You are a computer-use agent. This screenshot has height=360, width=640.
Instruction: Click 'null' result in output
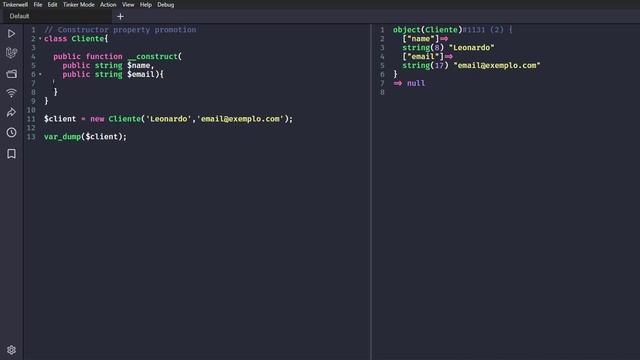[416, 83]
